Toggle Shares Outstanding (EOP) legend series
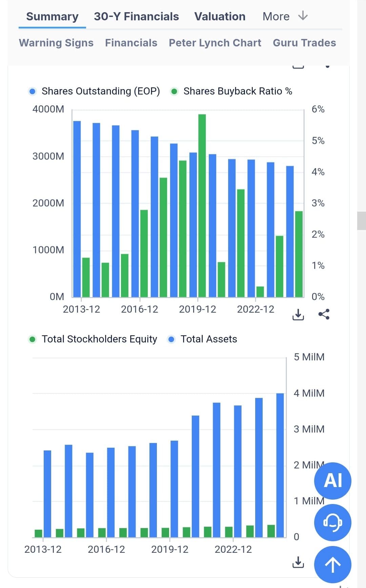 94,91
